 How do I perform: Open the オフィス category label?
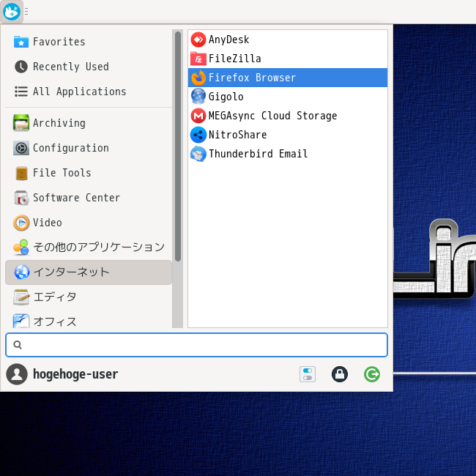point(55,321)
